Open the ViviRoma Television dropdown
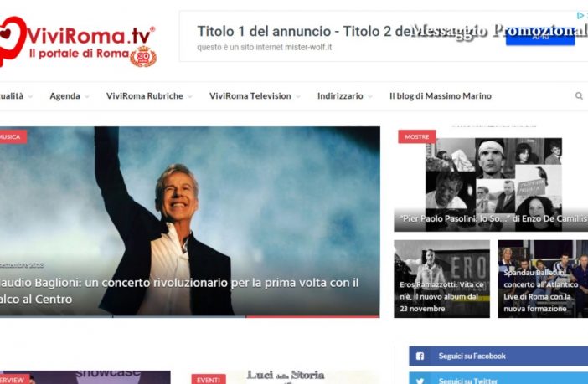This screenshot has height=384, width=588. point(297,96)
